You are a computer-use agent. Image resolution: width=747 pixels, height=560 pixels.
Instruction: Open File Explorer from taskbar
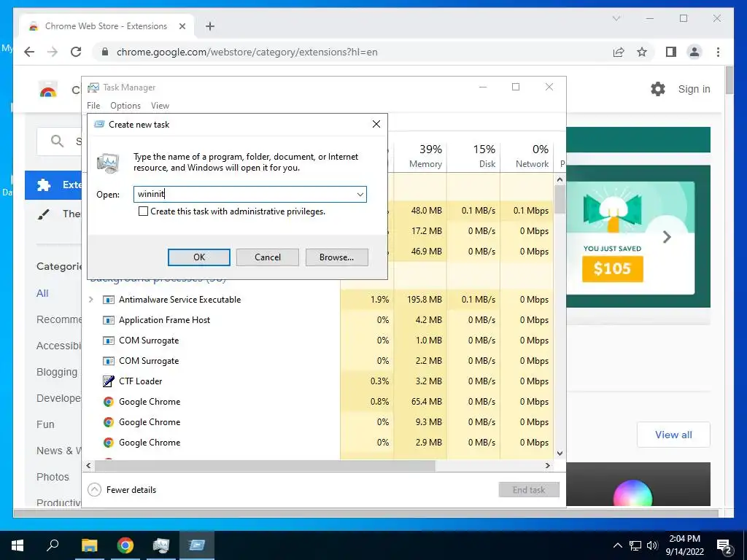[89, 545]
